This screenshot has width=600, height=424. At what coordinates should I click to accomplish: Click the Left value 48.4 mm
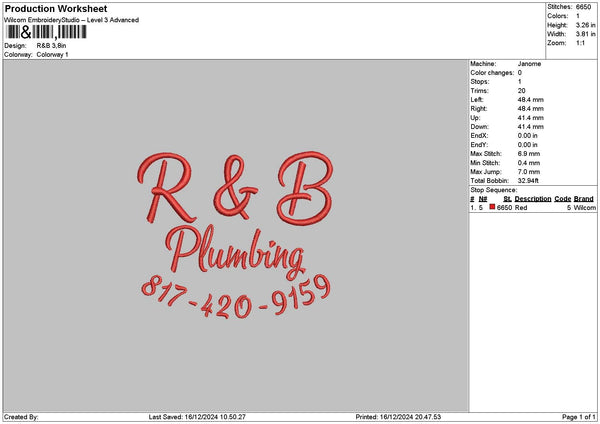pyautogui.click(x=530, y=100)
